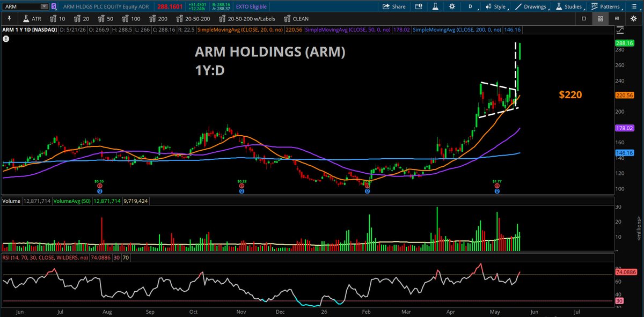This screenshot has height=317, width=644.
Task: Click the $1.77 earnings marker
Action: click(497, 186)
